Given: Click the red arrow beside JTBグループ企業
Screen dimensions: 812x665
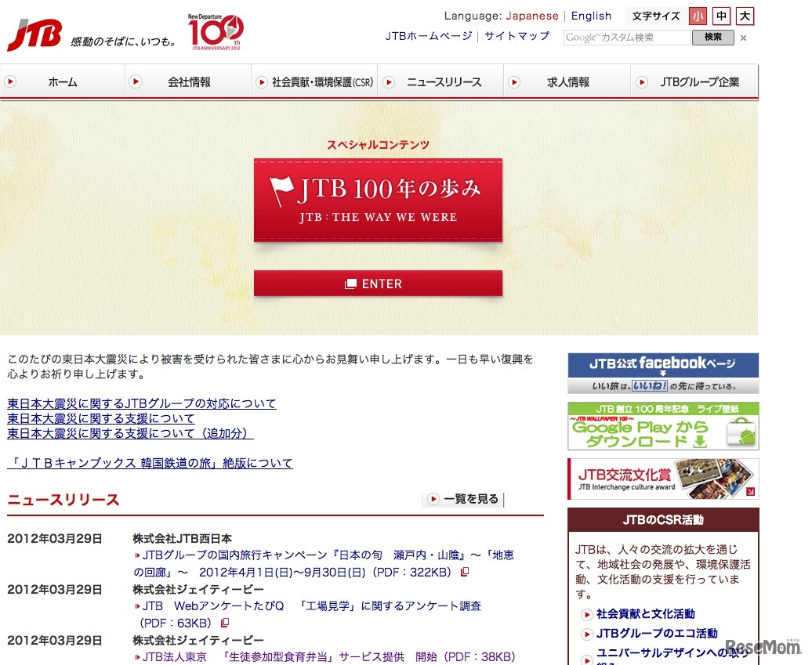Looking at the screenshot, I should pyautogui.click(x=643, y=81).
